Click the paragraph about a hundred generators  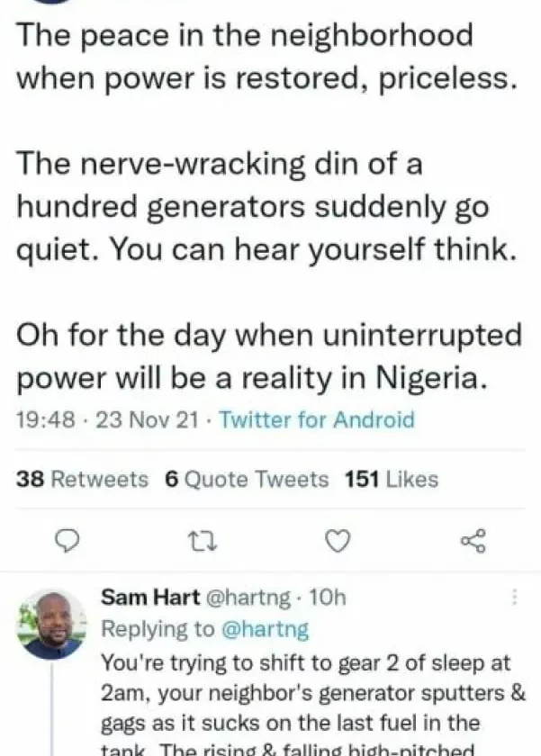[266, 206]
